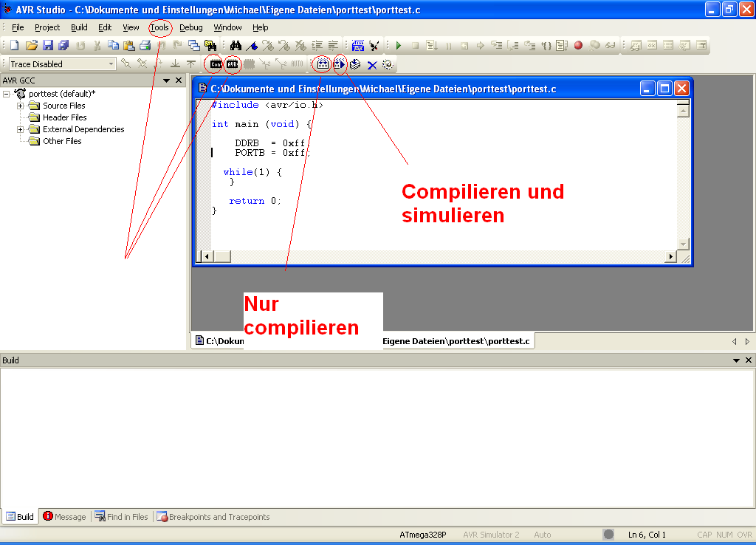Click code window scroll down arrow

point(683,244)
